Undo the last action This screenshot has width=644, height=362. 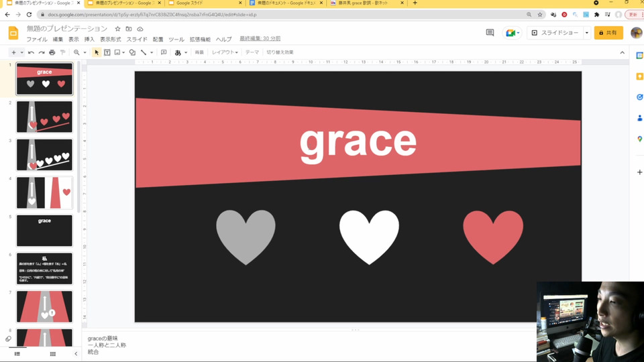click(x=31, y=52)
